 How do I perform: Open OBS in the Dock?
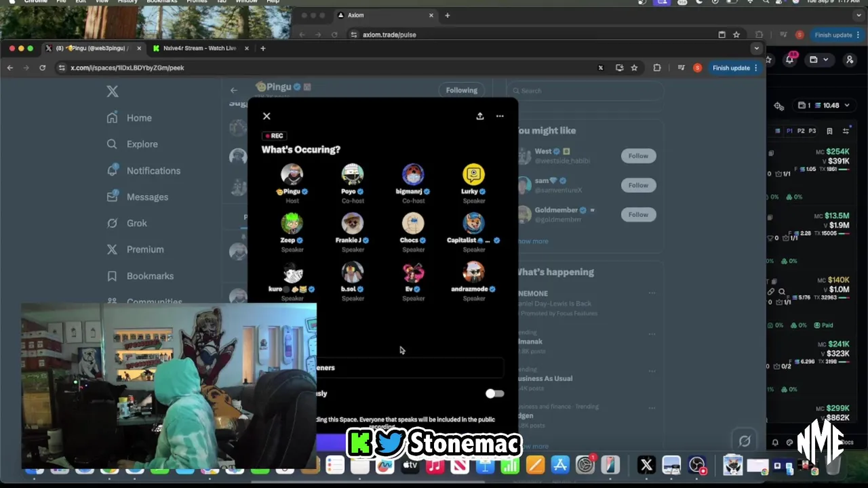pyautogui.click(x=697, y=466)
